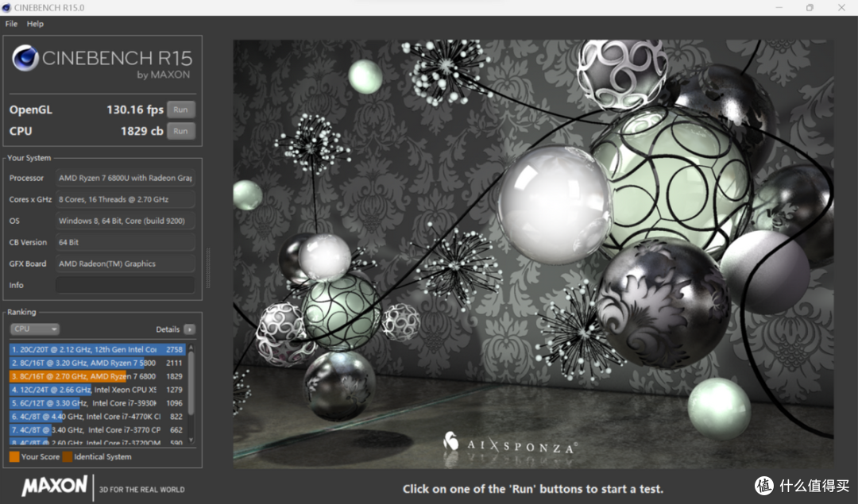Click the Info input field

click(x=126, y=286)
